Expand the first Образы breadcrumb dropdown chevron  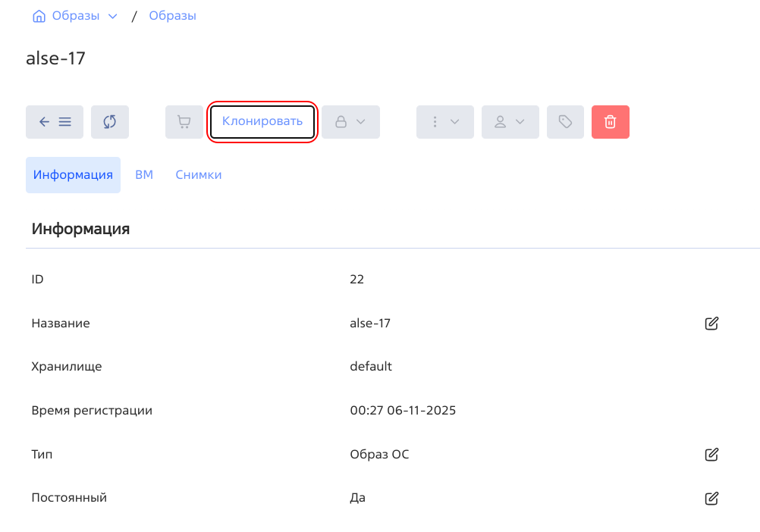(x=113, y=16)
